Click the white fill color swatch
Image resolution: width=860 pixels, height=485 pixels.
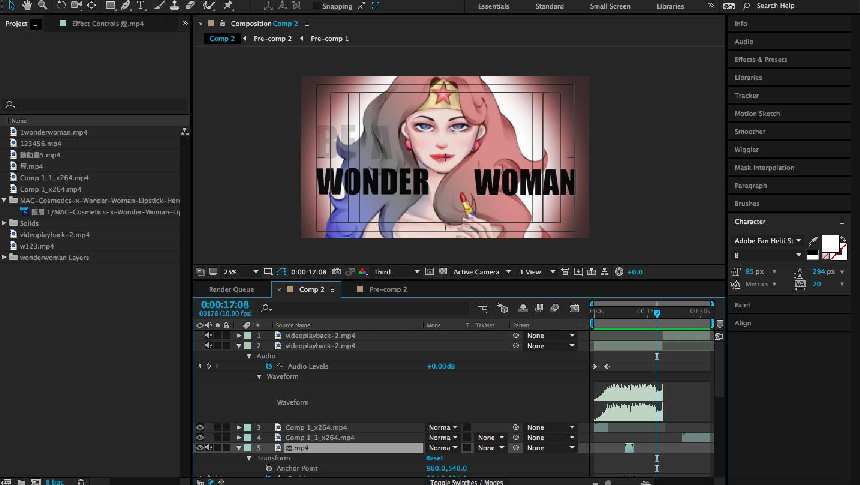click(829, 242)
